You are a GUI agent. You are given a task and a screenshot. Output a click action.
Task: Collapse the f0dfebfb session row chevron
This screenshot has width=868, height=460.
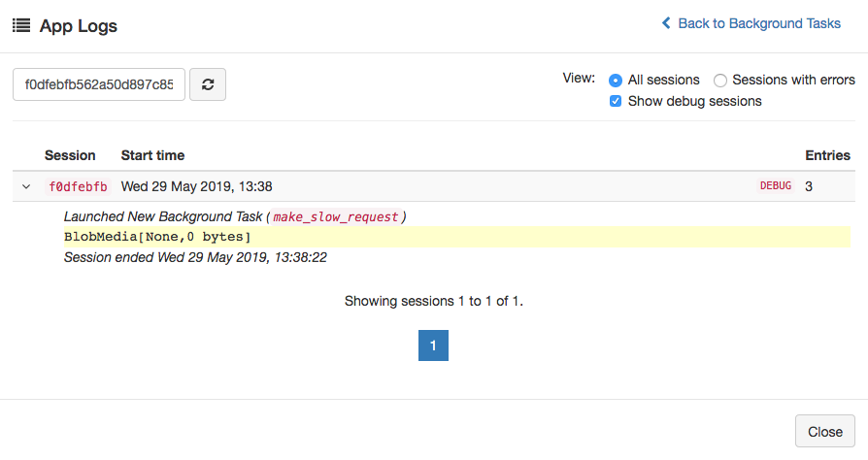tap(26, 186)
